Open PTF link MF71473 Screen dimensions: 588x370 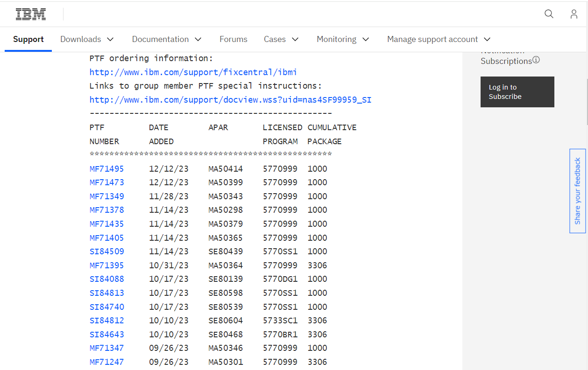point(107,182)
